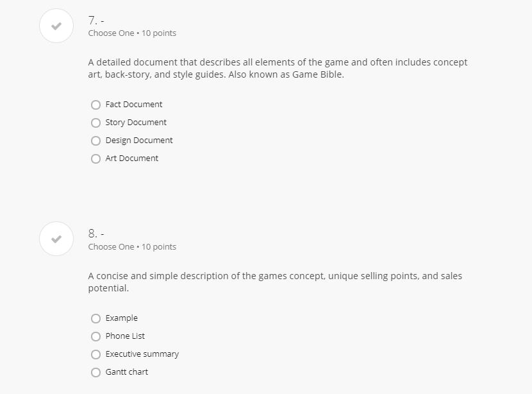The image size is (532, 394).
Task: Choose the Design Document radio option
Action: click(96, 141)
